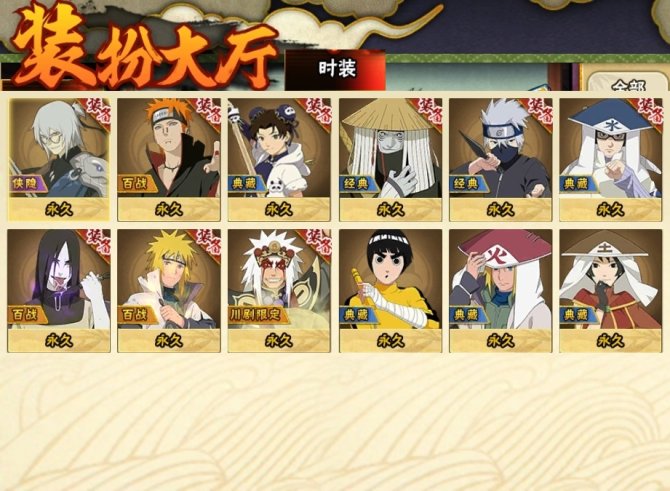670x491 pixels.
Task: Select the 典藏 white 土 hat costume
Action: 611,291
